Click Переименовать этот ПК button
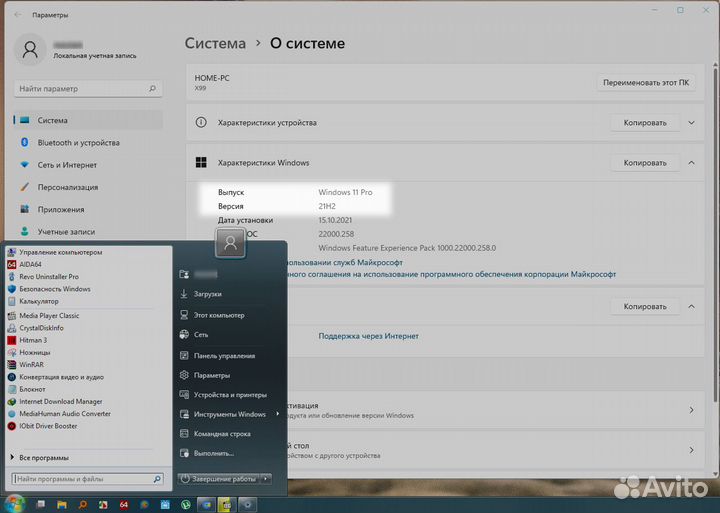This screenshot has height=513, width=720. tap(646, 83)
